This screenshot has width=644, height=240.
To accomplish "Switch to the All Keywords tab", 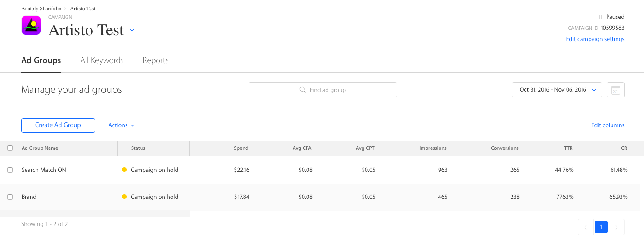I will coord(102,60).
